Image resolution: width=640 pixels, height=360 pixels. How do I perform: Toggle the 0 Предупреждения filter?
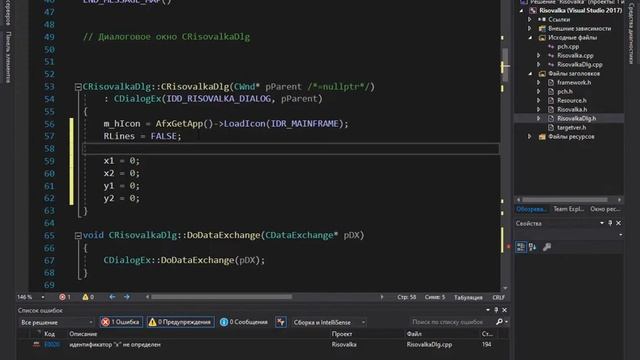coord(180,322)
